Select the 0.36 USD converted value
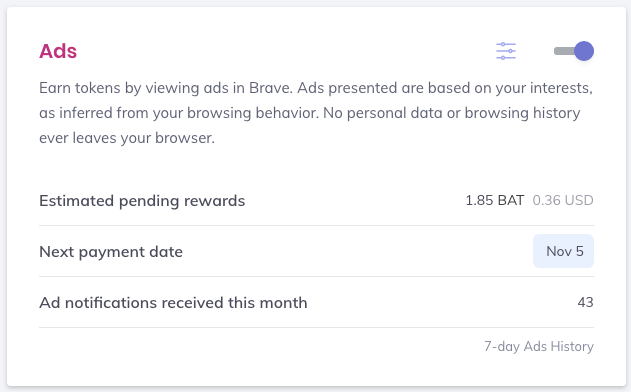 click(x=563, y=200)
